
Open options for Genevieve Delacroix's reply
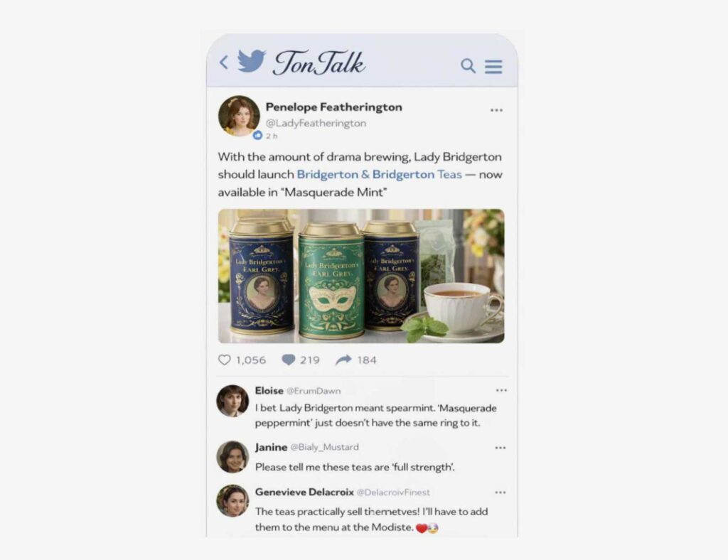pyautogui.click(x=500, y=492)
